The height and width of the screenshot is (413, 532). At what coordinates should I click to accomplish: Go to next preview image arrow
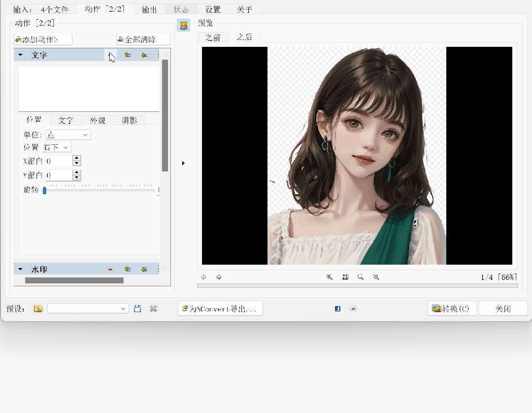coord(219,277)
